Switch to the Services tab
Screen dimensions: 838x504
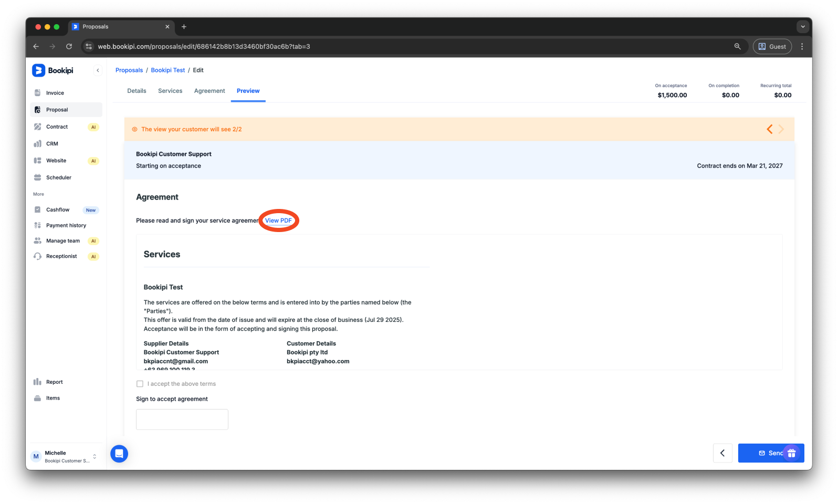point(170,91)
